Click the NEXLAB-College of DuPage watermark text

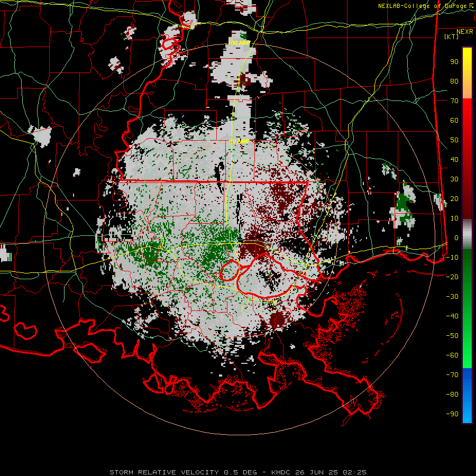pyautogui.click(x=426, y=6)
